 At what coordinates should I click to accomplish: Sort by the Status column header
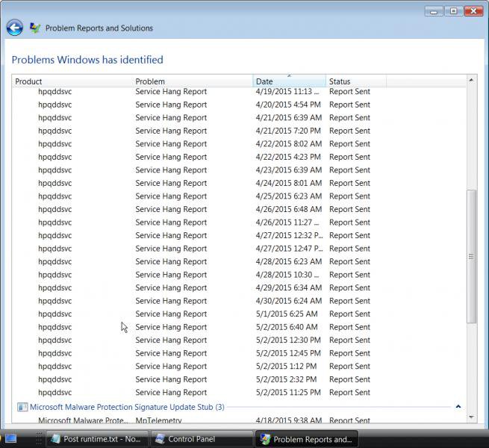pos(356,81)
